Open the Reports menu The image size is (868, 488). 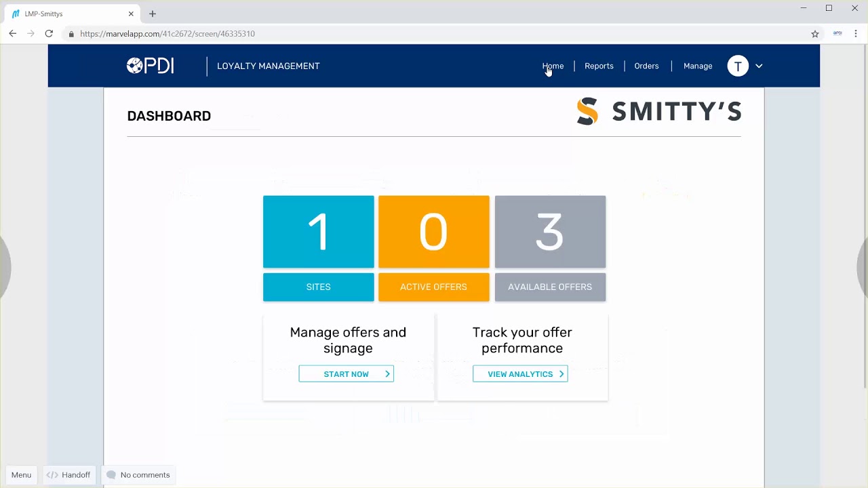(x=599, y=66)
